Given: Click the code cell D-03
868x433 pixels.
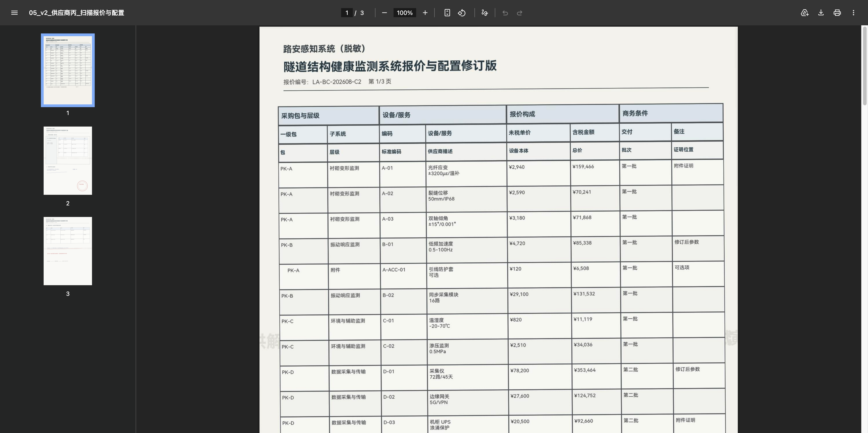Looking at the screenshot, I should coord(389,422).
